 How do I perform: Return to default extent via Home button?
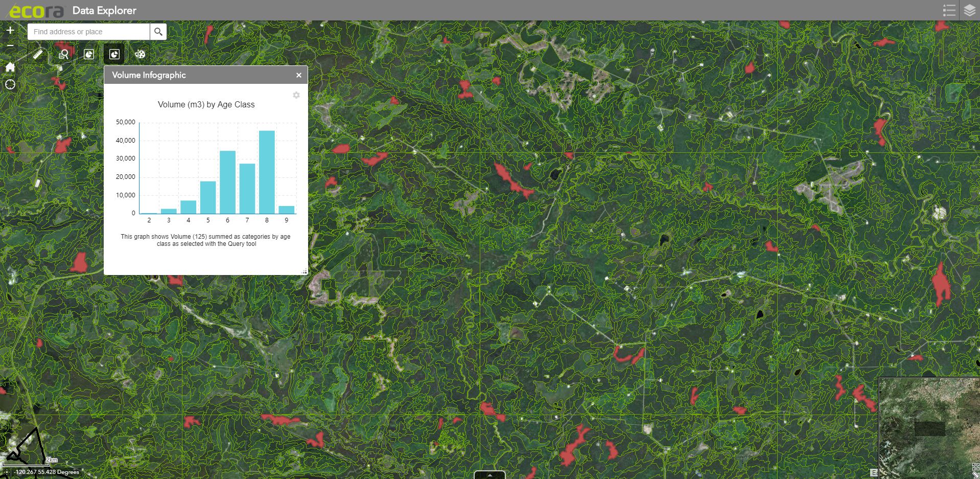pos(9,67)
